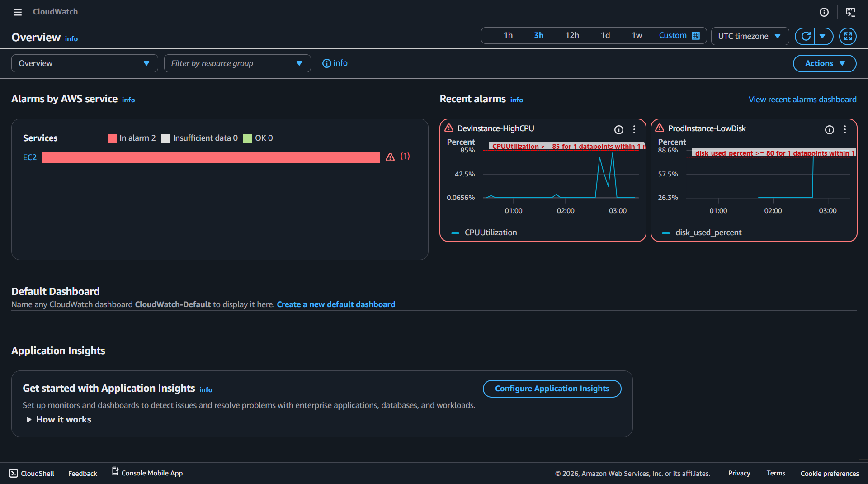Open Feedback in the footer
This screenshot has width=868, height=484.
click(x=83, y=473)
